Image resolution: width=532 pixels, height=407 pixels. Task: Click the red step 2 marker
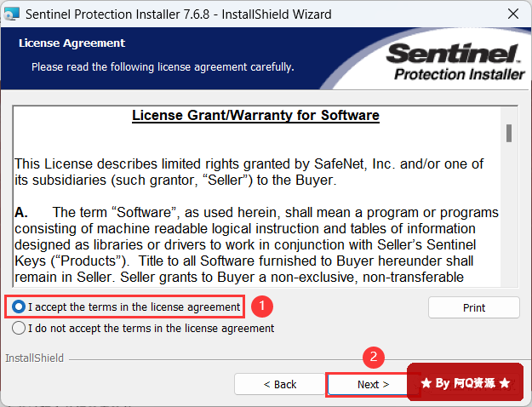click(x=371, y=357)
